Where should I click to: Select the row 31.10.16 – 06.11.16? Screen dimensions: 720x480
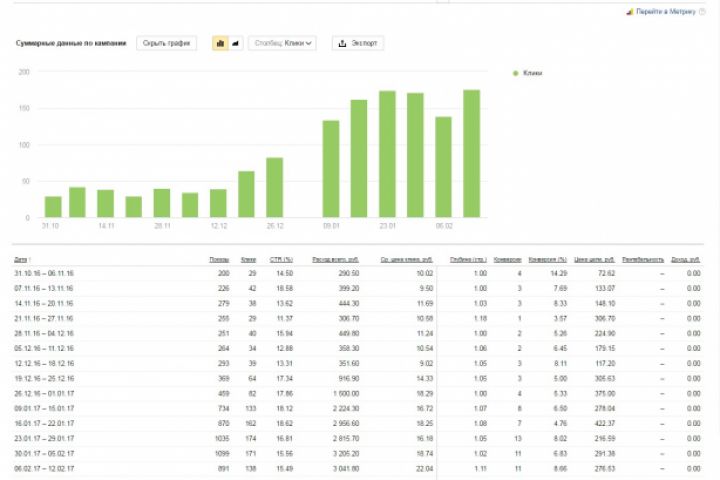click(357, 273)
